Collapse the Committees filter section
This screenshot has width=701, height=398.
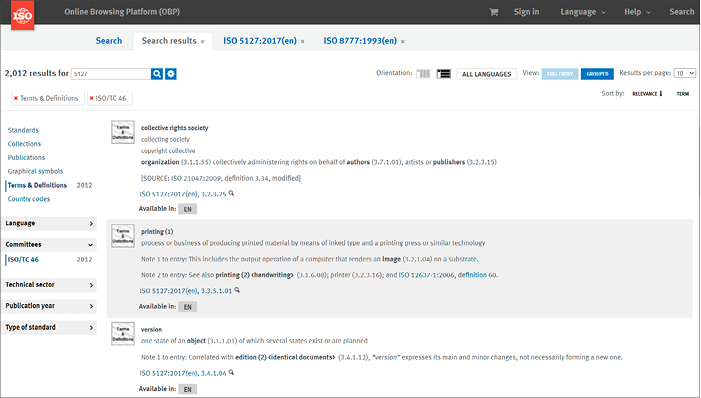click(49, 245)
